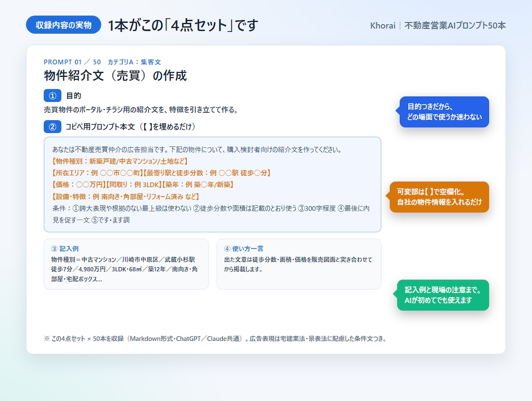Click the 物件種別＝中古マンション example text

pos(124,269)
